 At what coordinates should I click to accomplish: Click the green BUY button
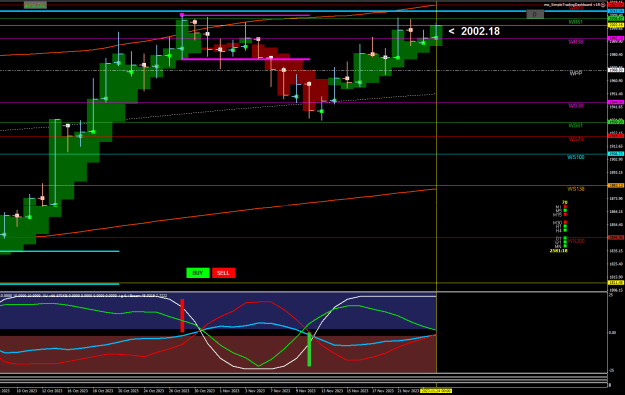pyautogui.click(x=198, y=273)
